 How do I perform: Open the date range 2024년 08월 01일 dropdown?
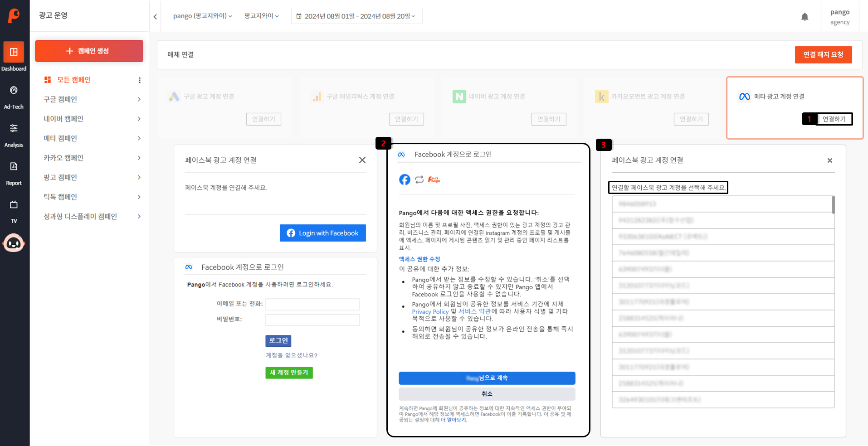click(x=356, y=16)
